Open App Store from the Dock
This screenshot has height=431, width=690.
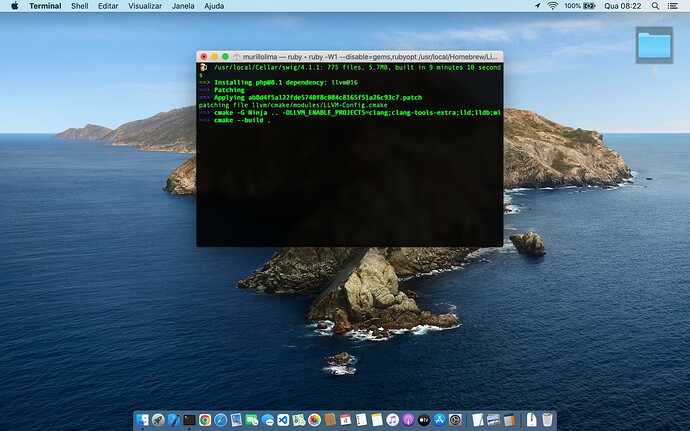[x=439, y=420]
